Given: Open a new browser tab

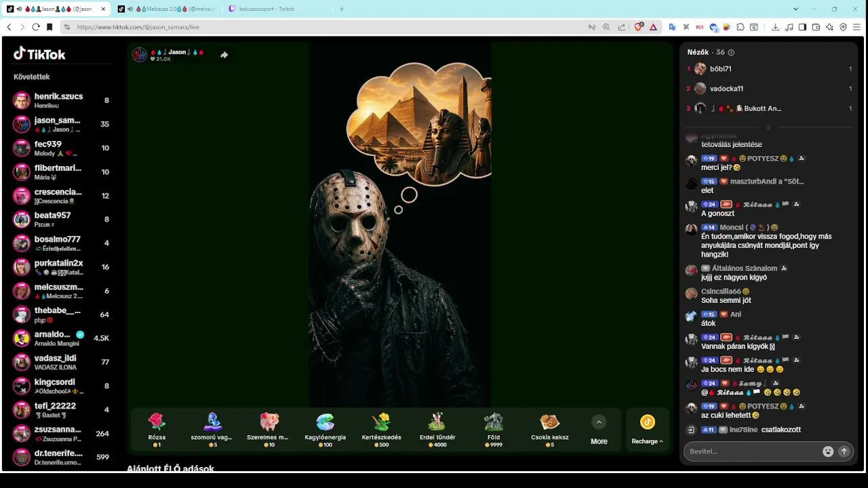Looking at the screenshot, I should [342, 9].
